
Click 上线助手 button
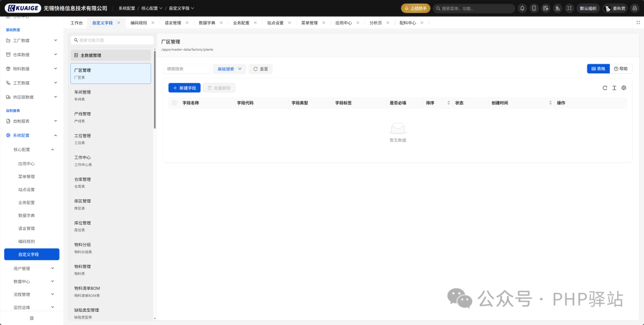(x=416, y=8)
